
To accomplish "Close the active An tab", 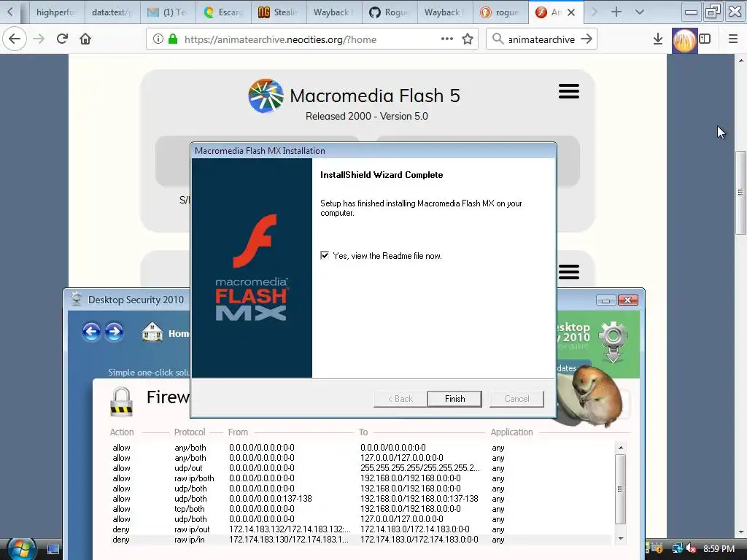I will [571, 12].
